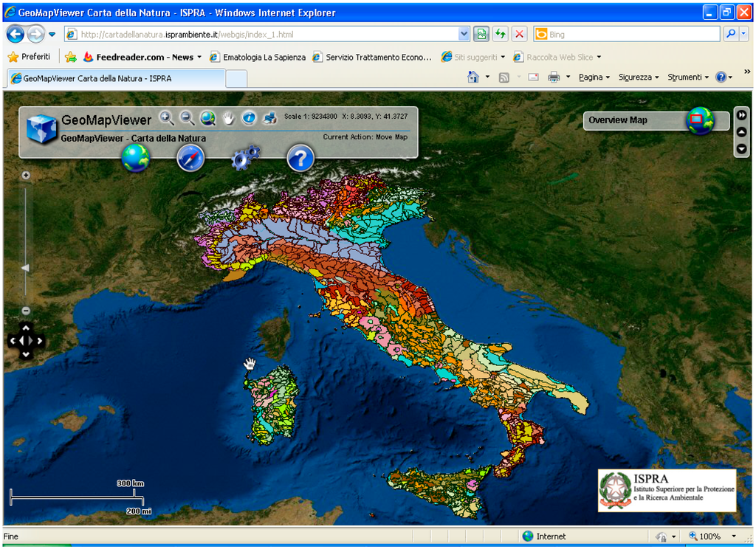Collapse side panel with double-arrow button
756x549 pixels.
(742, 115)
